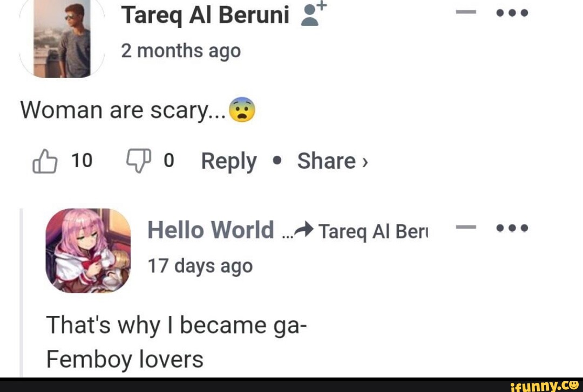
Task: Click reply arrow icon beside Hello World
Action: tap(304, 230)
